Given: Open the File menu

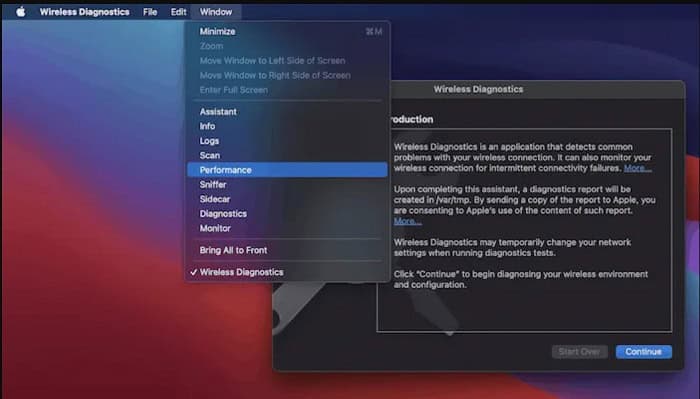Looking at the screenshot, I should click(150, 12).
